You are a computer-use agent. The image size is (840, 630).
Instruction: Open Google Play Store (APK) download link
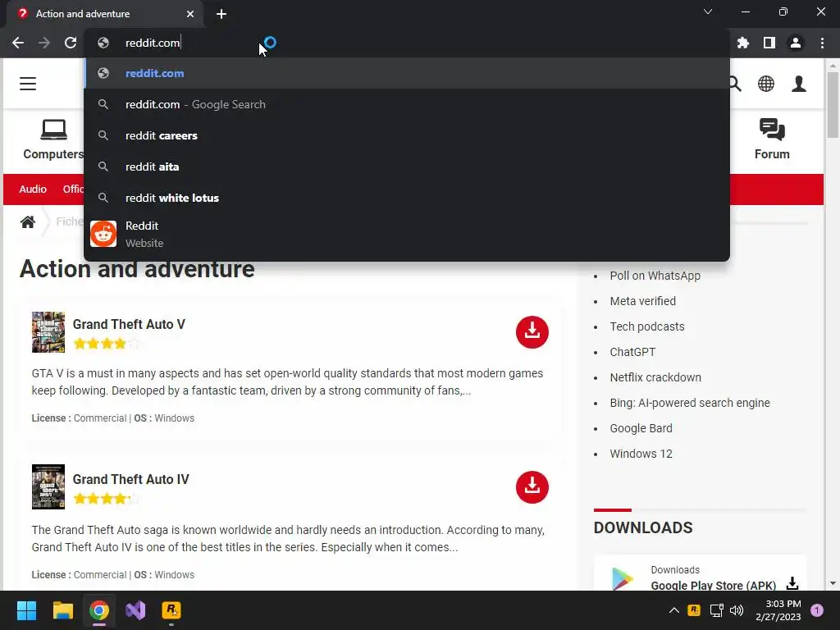click(713, 585)
